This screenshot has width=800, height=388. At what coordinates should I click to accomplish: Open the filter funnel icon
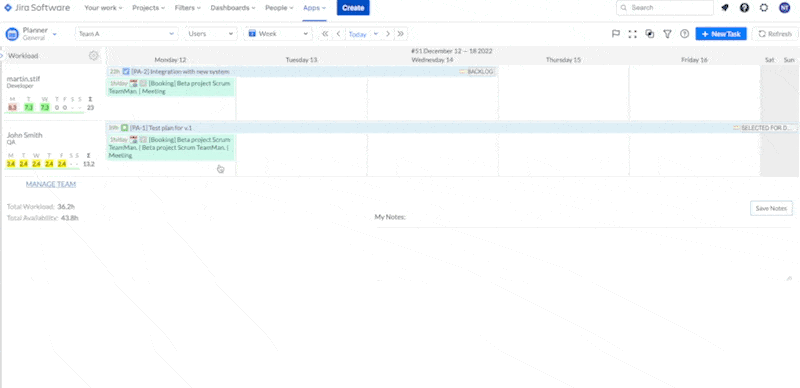[667, 34]
